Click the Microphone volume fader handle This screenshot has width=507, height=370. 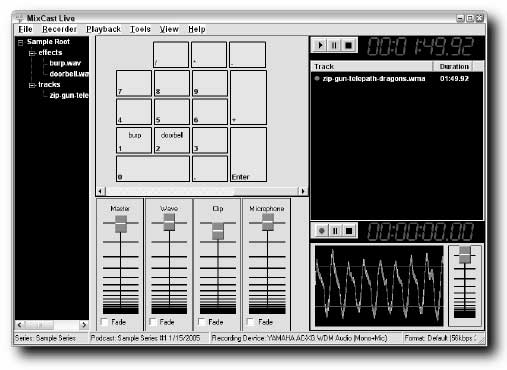tap(267, 222)
